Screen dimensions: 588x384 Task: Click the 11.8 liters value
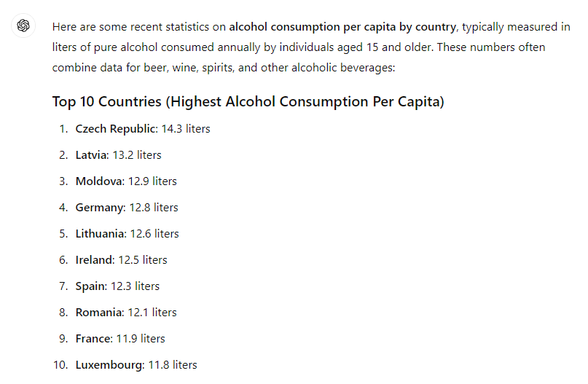(x=173, y=365)
